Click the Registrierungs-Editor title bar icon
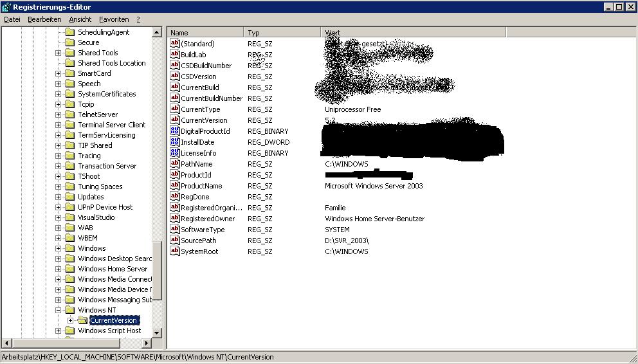Image resolution: width=638 pixels, height=364 pixels. click(6, 7)
